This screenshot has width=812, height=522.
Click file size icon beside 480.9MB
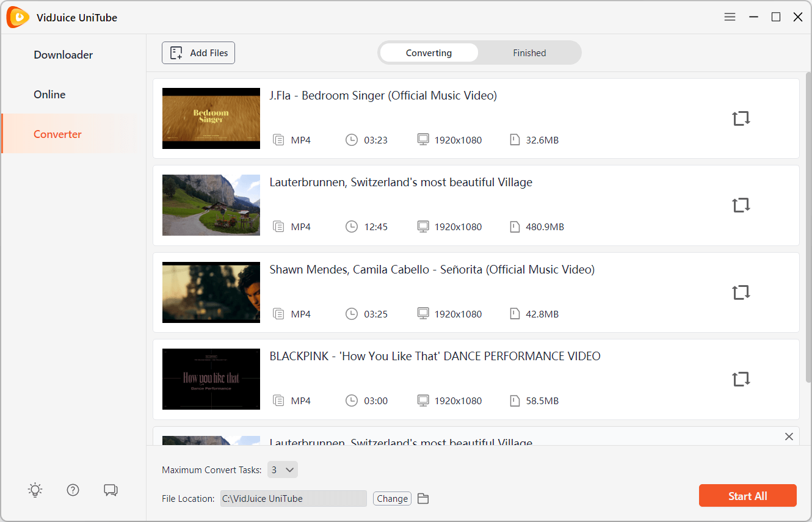(515, 227)
